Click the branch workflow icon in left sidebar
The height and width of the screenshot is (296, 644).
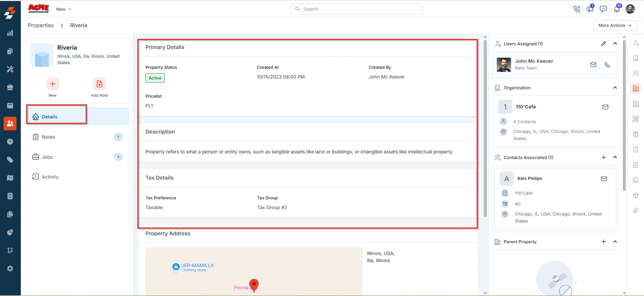click(x=10, y=250)
